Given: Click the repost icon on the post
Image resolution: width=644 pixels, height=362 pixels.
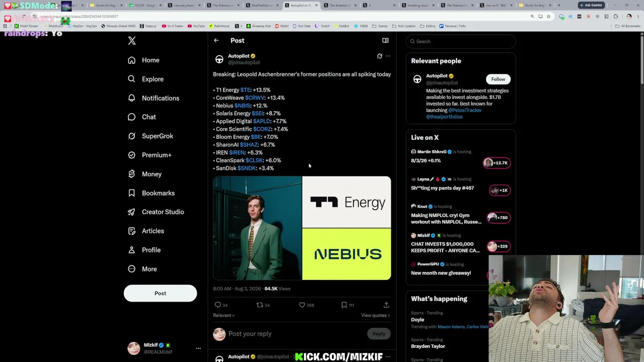Looking at the screenshot, I should (260, 305).
